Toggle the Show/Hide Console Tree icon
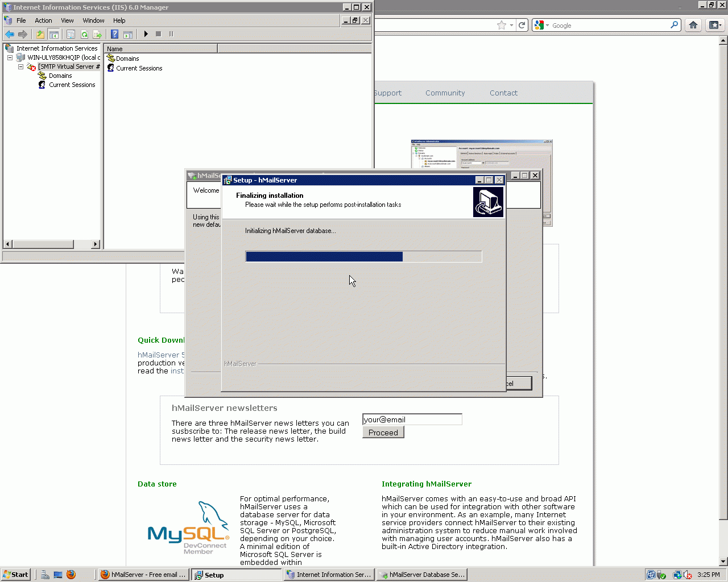Image resolution: width=728 pixels, height=582 pixels. coord(53,34)
